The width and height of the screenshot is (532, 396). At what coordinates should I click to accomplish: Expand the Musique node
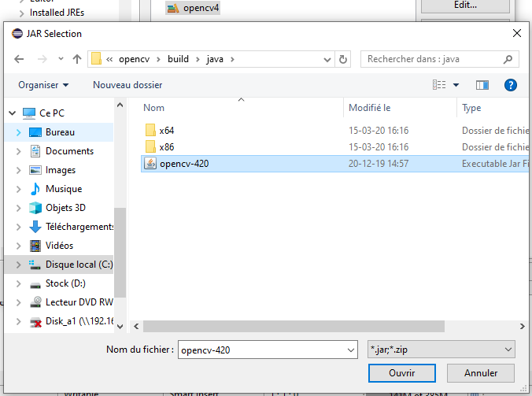[x=19, y=189]
